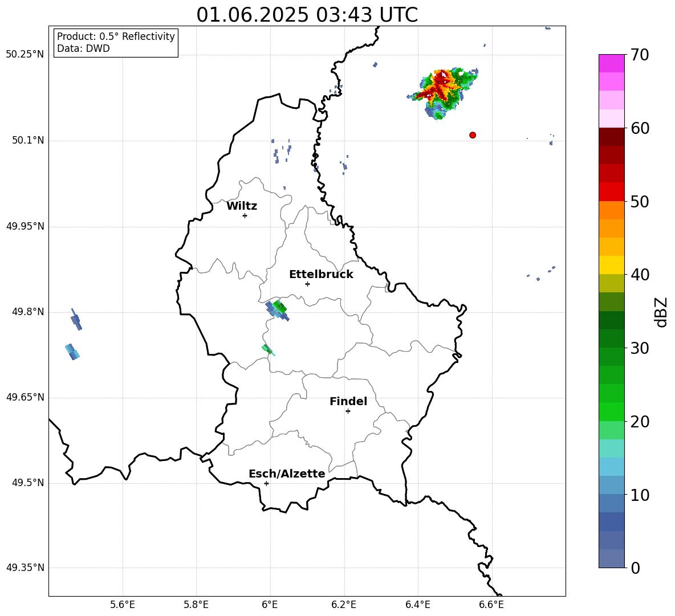Click the blue radar echoes near 5.45°E
The width and height of the screenshot is (675, 616).
point(74,334)
